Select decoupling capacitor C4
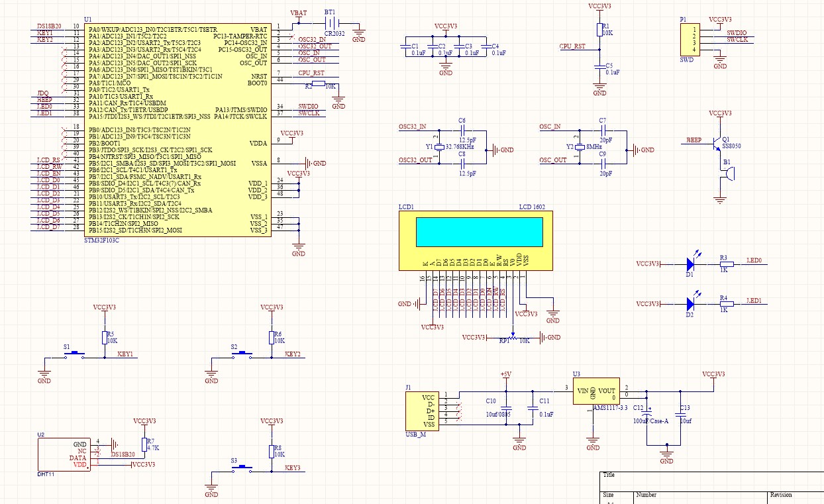 pyautogui.click(x=486, y=47)
